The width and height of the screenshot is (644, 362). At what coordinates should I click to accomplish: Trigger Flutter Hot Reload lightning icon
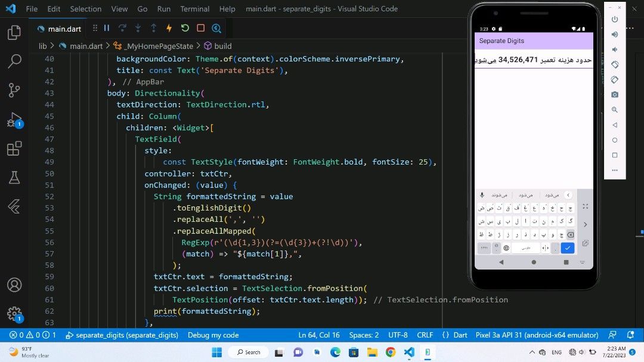(x=169, y=28)
